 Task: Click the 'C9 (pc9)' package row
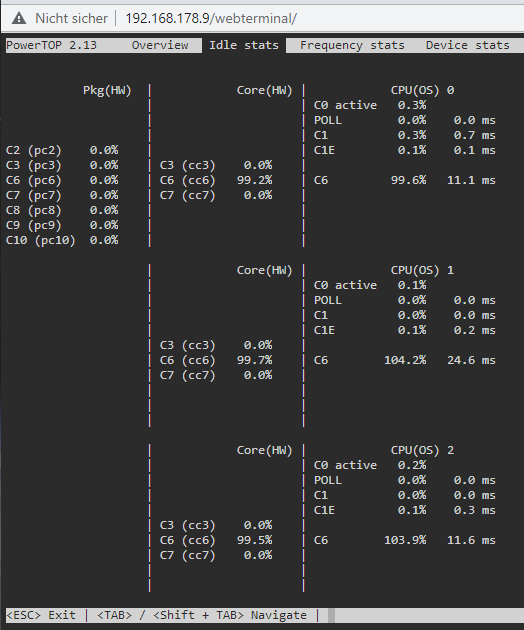click(x=62, y=225)
